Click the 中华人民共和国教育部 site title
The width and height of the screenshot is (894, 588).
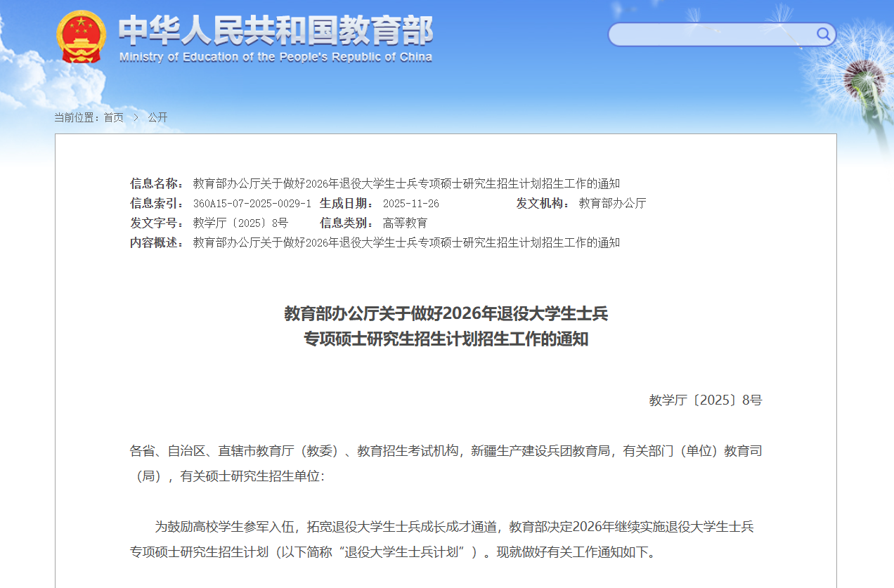tap(276, 30)
